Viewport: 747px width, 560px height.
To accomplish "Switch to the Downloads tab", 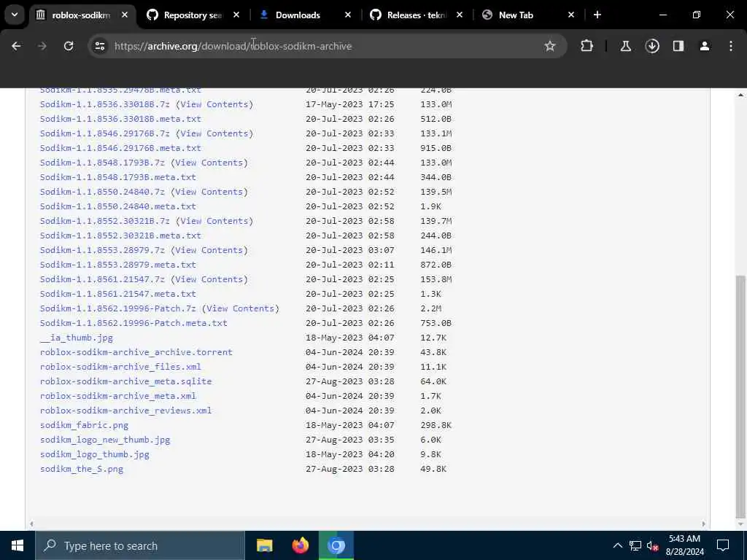I will pyautogui.click(x=298, y=15).
